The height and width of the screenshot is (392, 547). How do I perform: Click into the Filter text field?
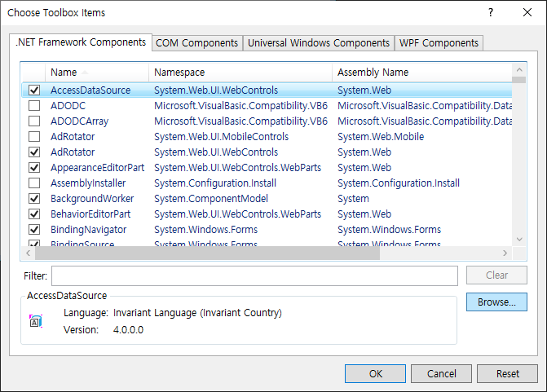coord(254,275)
